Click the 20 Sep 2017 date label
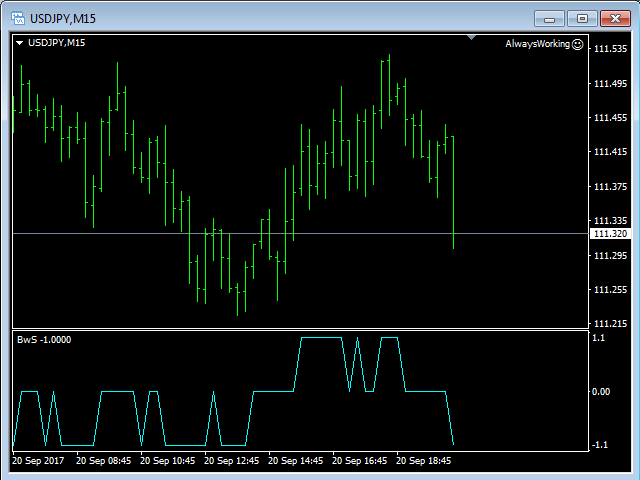Screen dimensions: 640x480 tap(39, 461)
